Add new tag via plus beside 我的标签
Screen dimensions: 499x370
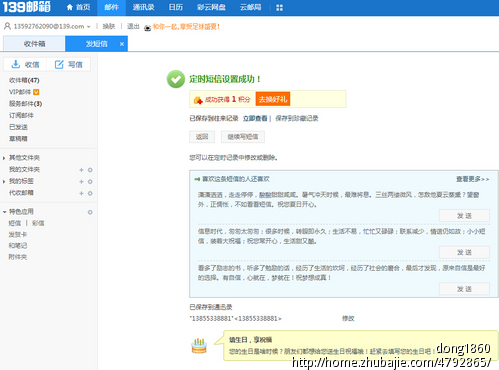[x=81, y=182]
